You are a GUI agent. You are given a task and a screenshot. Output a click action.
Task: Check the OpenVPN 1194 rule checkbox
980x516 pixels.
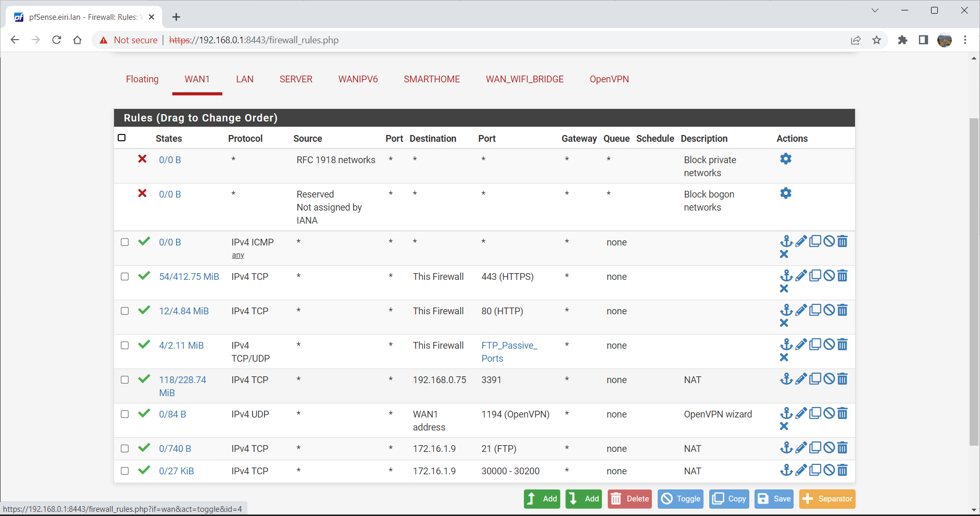point(124,414)
